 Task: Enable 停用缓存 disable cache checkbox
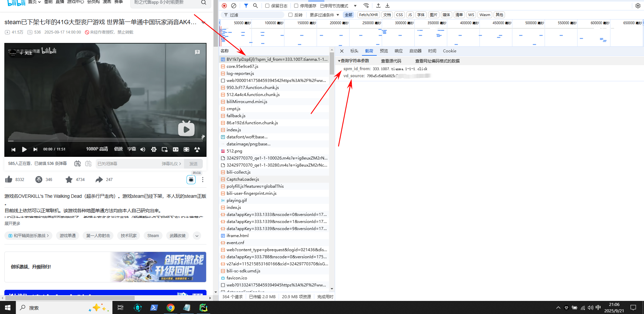pyautogui.click(x=296, y=6)
